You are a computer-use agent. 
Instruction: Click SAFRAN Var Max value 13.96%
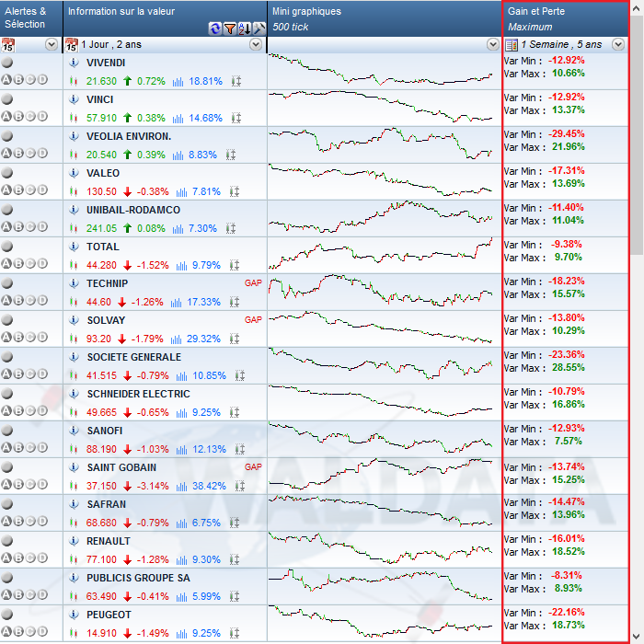[x=568, y=515]
